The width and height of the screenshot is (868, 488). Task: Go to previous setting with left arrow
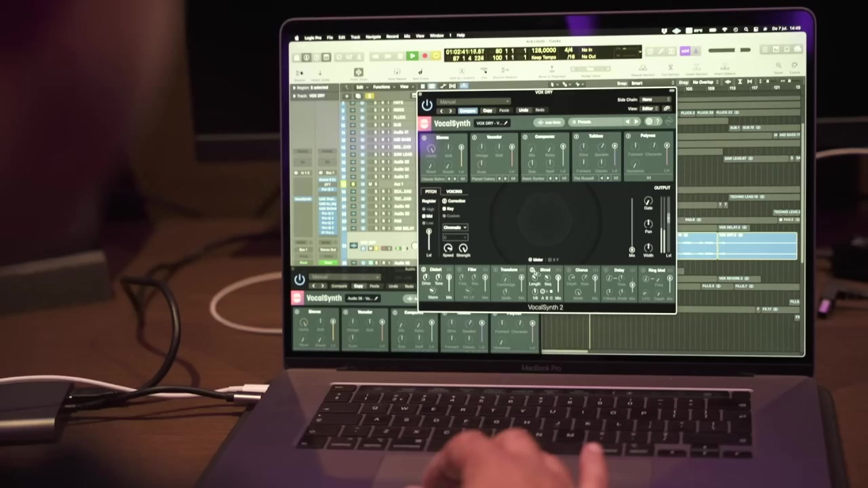pyautogui.click(x=441, y=111)
